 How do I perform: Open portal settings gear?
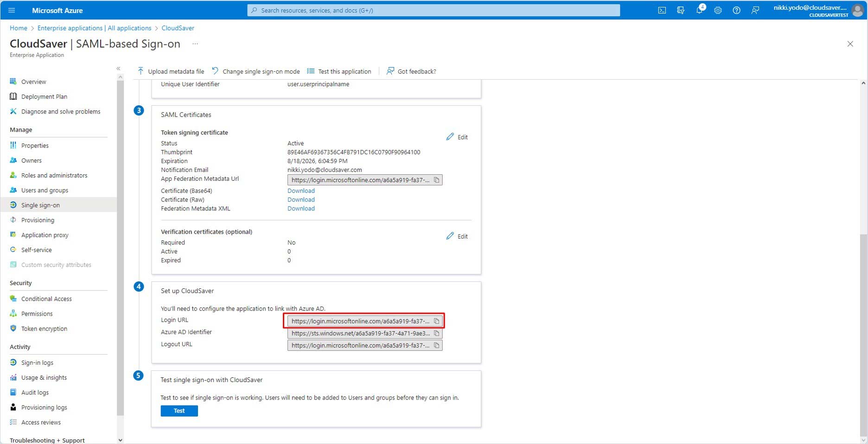tap(718, 10)
